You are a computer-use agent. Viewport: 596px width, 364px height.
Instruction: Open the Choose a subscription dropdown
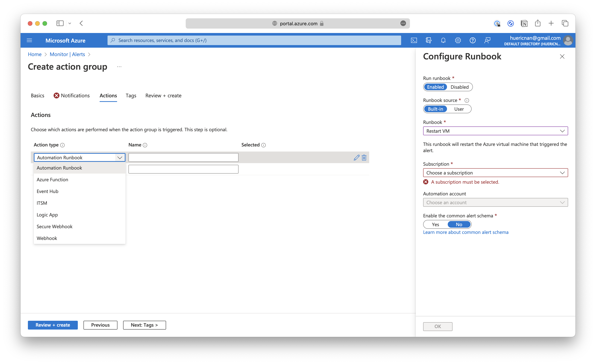coord(495,173)
